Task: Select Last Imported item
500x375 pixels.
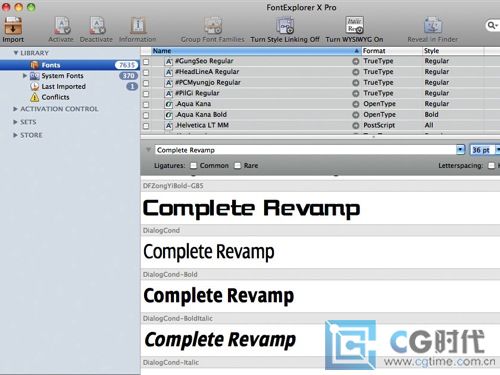Action: (70, 86)
